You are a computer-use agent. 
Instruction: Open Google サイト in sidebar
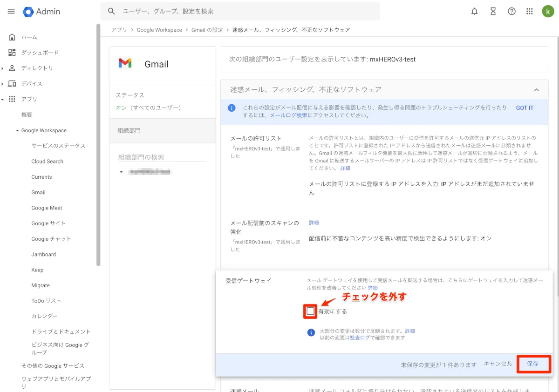48,223
